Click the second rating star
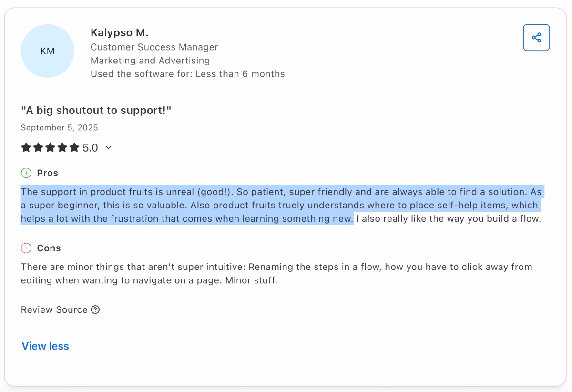This screenshot has width=572, height=392. [x=39, y=147]
